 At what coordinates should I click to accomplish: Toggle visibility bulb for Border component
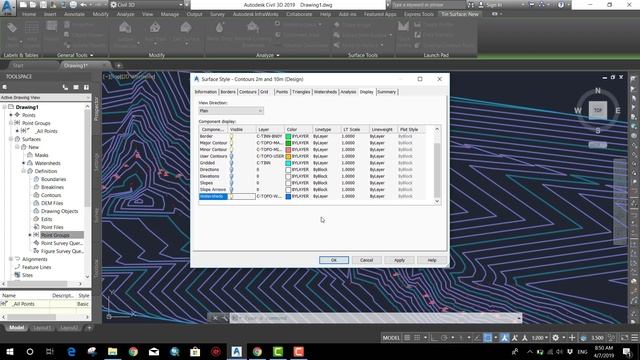click(231, 136)
